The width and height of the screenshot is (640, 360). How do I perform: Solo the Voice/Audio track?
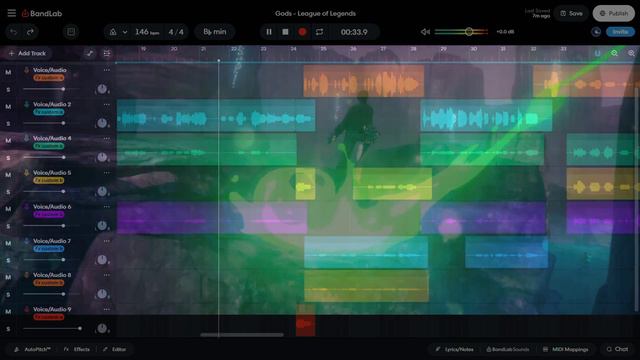pyautogui.click(x=8, y=89)
